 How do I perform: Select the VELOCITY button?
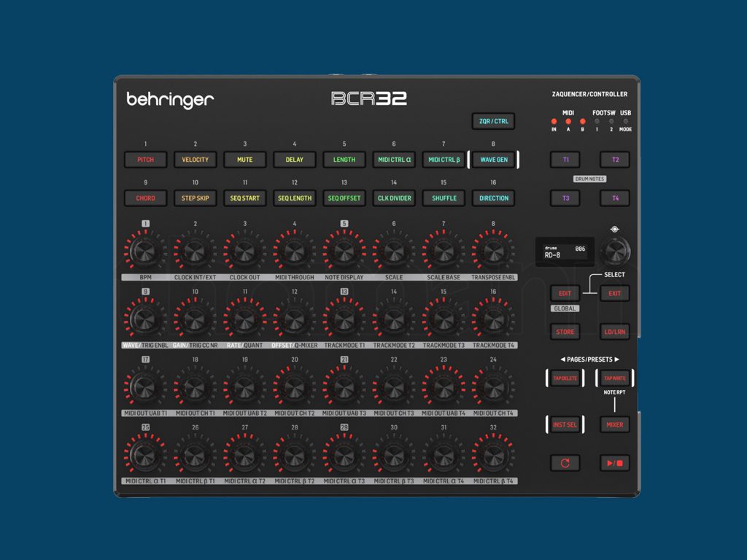[195, 160]
